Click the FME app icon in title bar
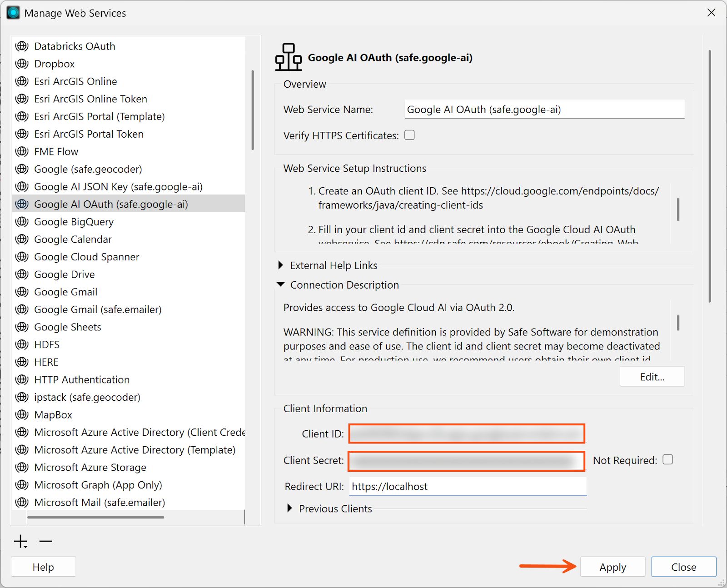Image resolution: width=727 pixels, height=588 pixels. [x=13, y=13]
